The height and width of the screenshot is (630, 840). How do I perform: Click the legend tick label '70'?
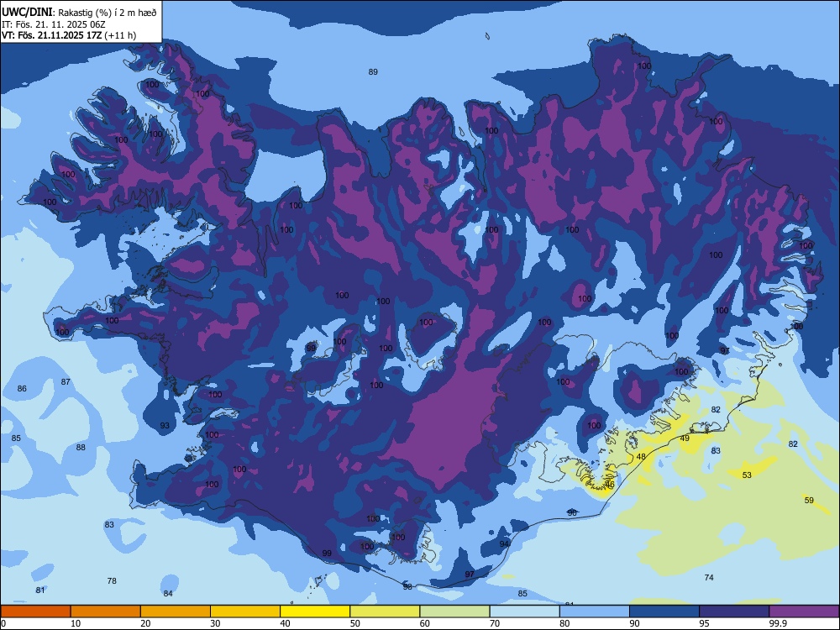click(495, 623)
